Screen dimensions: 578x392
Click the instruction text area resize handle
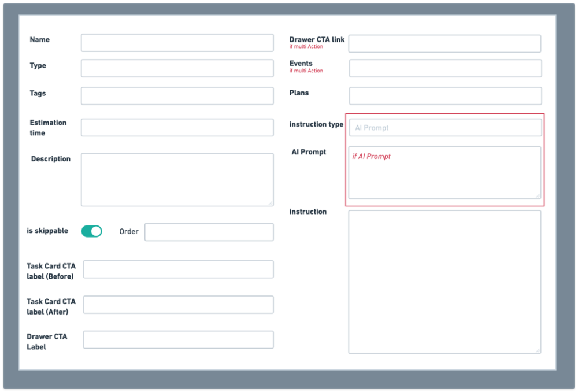click(x=538, y=350)
